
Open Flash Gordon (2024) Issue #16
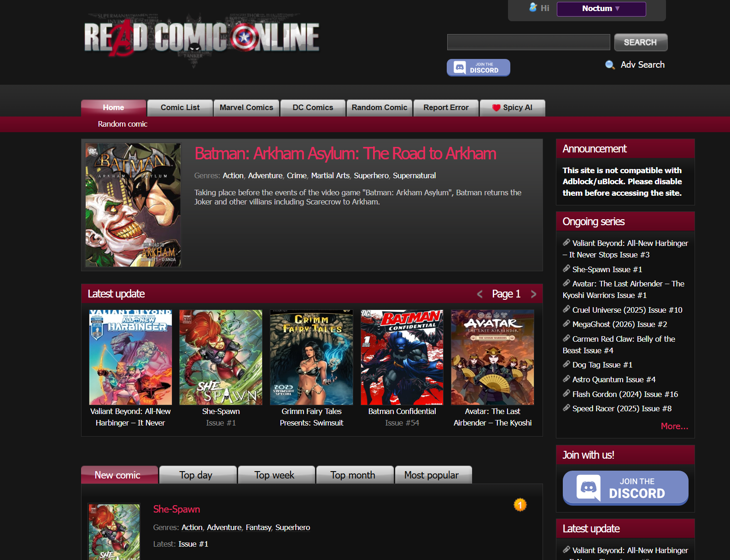coord(625,394)
